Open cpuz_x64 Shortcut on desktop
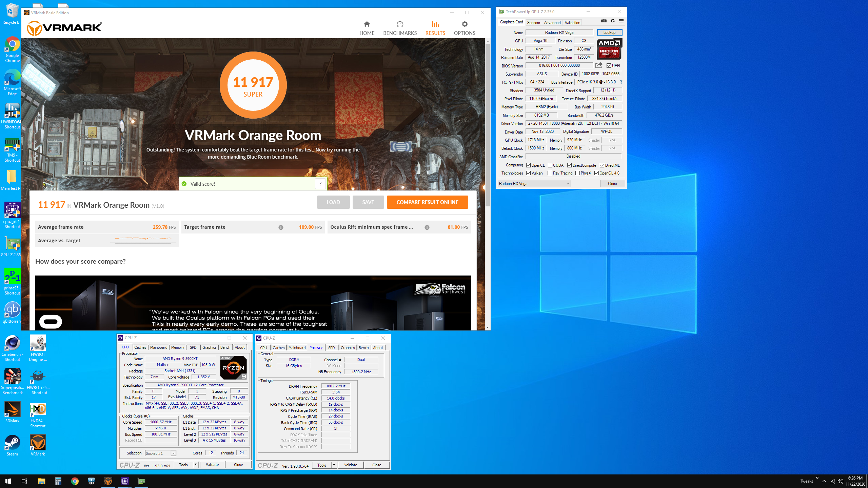Screen dimensions: 868x488 coord(12,216)
